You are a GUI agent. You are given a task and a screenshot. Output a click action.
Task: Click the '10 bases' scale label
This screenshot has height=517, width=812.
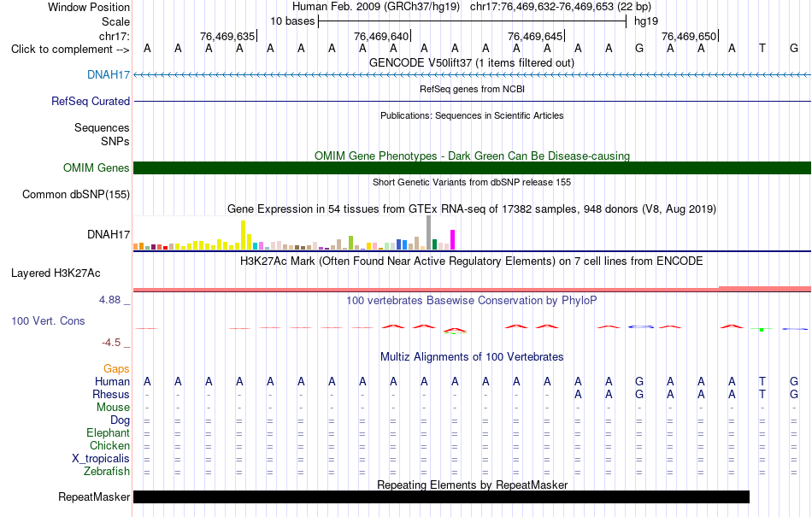pyautogui.click(x=292, y=21)
